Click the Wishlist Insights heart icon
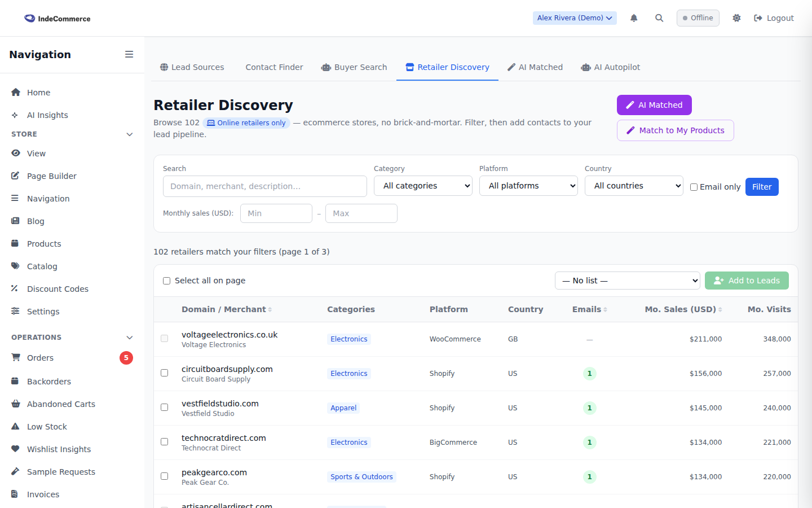Viewport: 812px width, 508px height. point(16,449)
